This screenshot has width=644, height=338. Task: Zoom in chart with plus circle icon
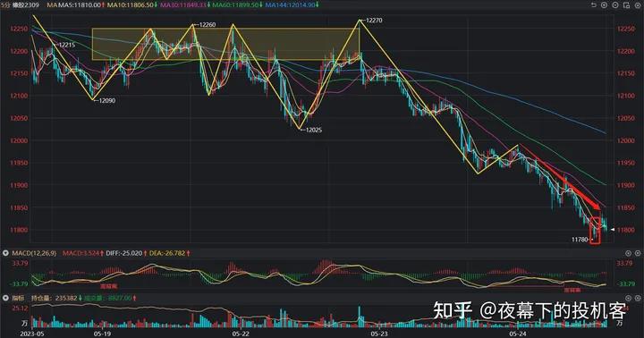pos(604,5)
